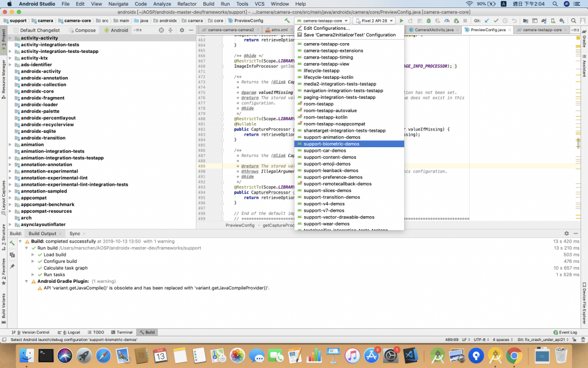Toggle the Resource Manager sidebar button
588x368 pixels.
click(x=3, y=79)
